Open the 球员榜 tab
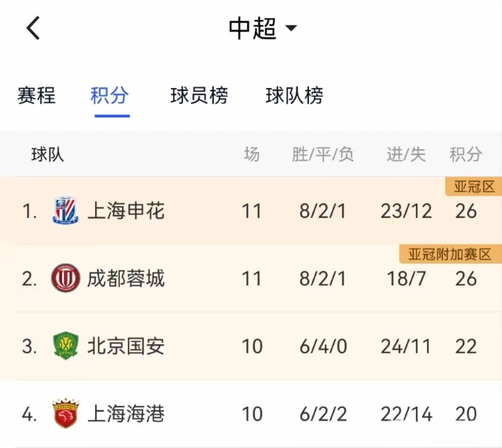 199,96
